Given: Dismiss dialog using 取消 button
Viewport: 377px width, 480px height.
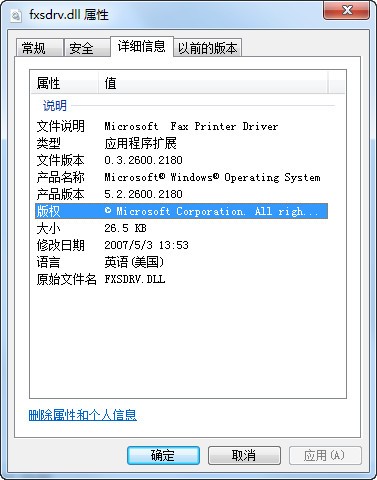Looking at the screenshot, I should [x=244, y=455].
